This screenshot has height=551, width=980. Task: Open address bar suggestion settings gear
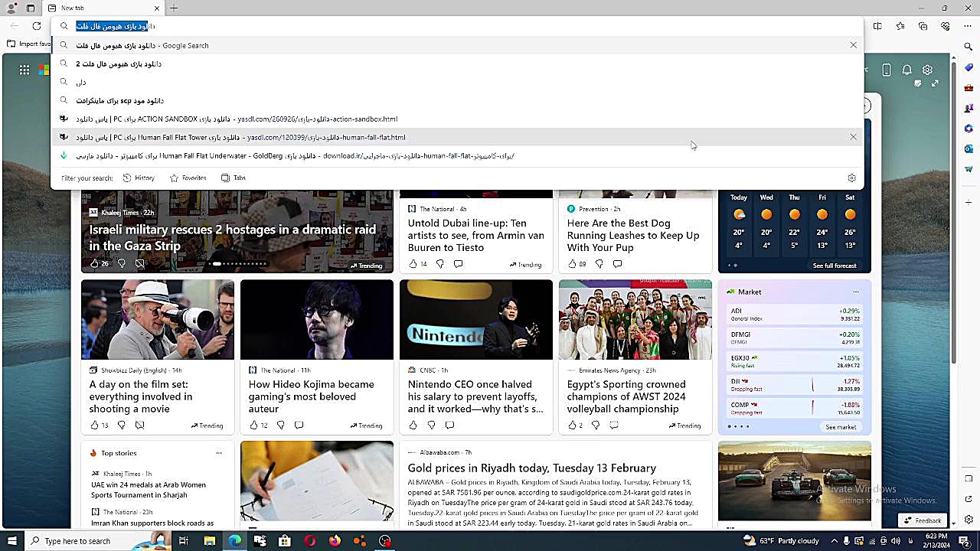851,178
